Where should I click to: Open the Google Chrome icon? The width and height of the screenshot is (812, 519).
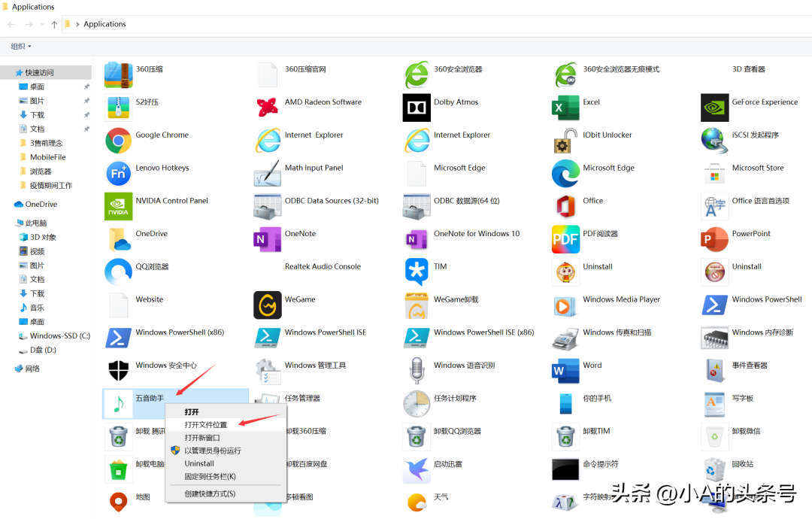coord(119,141)
